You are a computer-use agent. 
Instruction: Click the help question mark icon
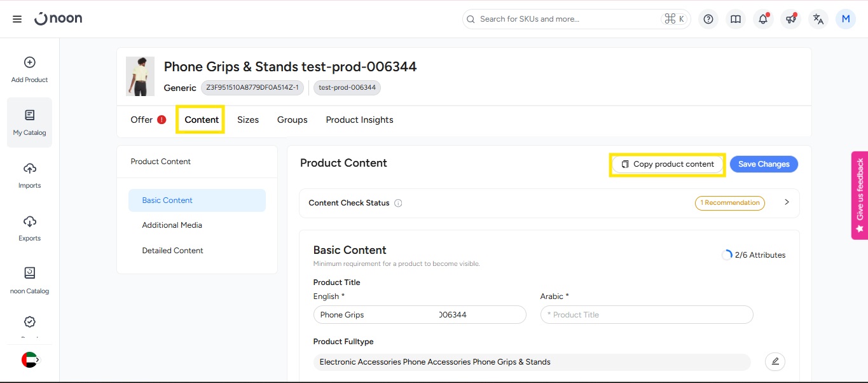pyautogui.click(x=708, y=19)
